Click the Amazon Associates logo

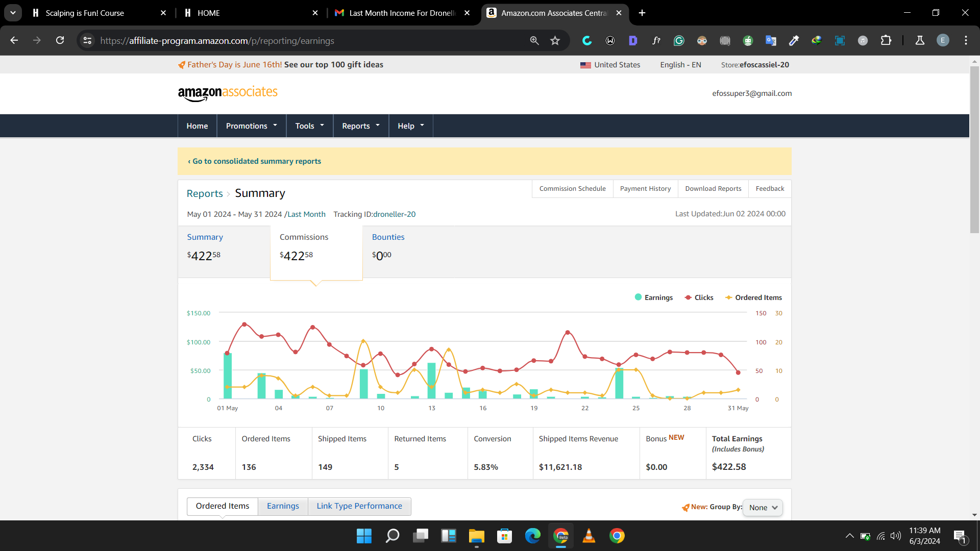[x=228, y=93]
